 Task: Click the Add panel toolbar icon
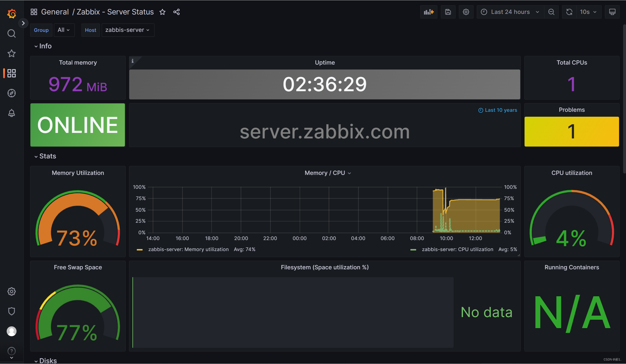429,12
